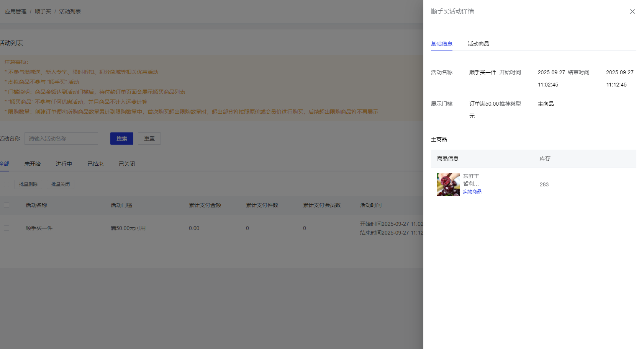Show 进行中 activities tab
The width and height of the screenshot is (644, 349).
tap(64, 164)
